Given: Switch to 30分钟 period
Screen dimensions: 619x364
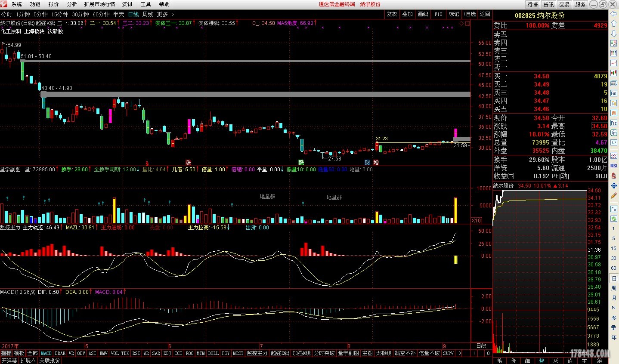Looking at the screenshot, I should pyautogui.click(x=80, y=14).
